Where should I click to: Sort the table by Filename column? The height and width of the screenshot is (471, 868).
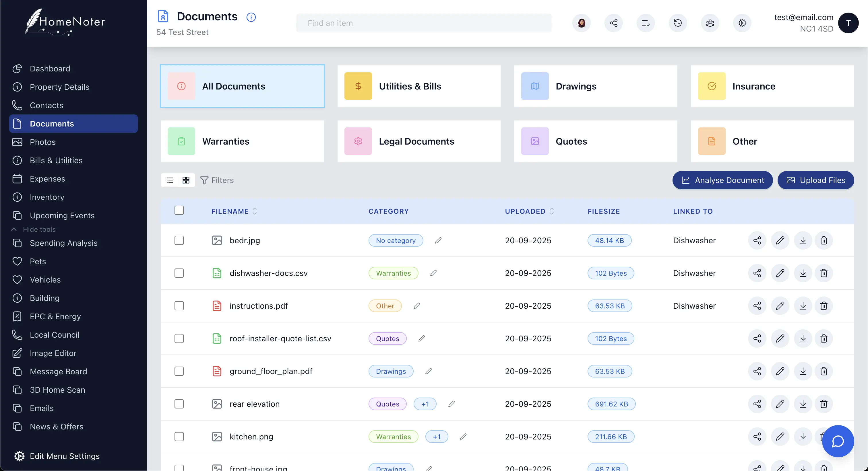click(255, 211)
